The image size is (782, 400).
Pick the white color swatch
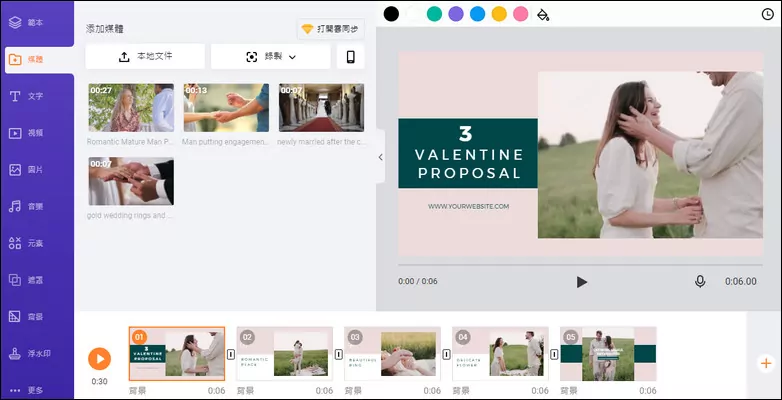pyautogui.click(x=413, y=14)
